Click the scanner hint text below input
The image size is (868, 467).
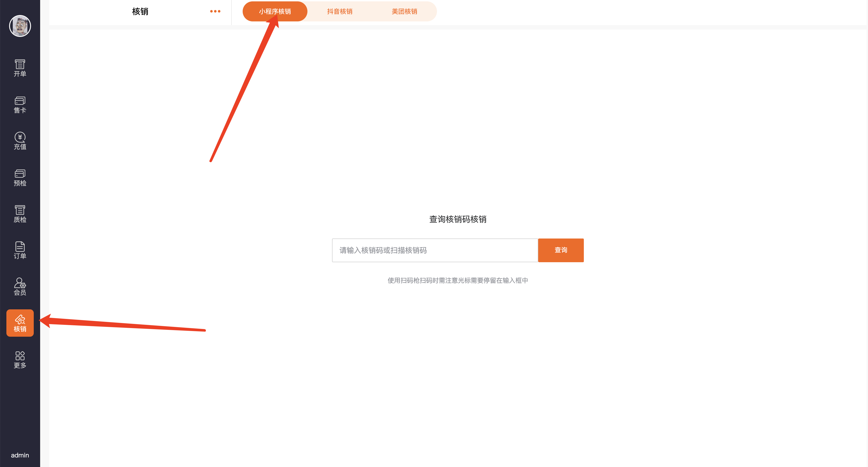(457, 280)
